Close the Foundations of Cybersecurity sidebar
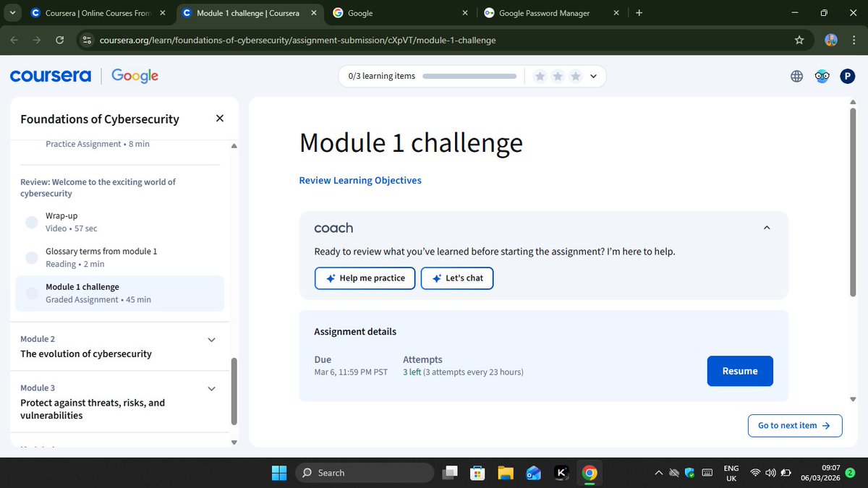 (220, 119)
